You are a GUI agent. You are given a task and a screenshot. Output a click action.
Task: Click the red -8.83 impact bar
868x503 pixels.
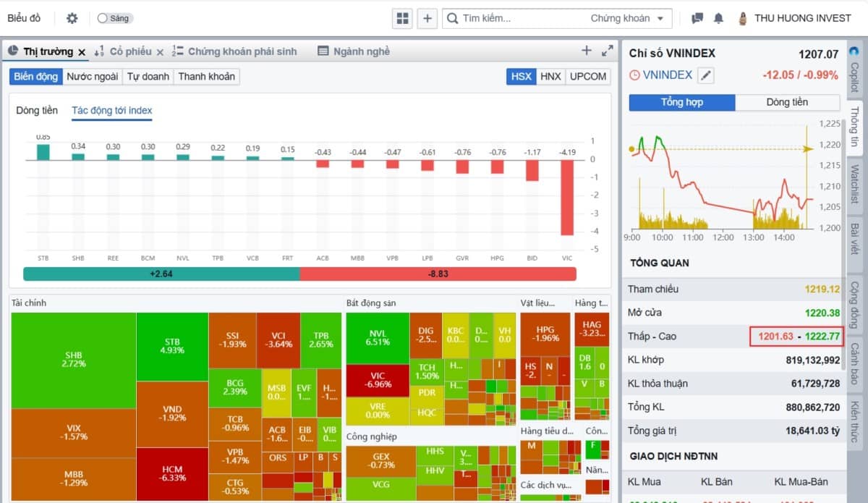point(438,274)
